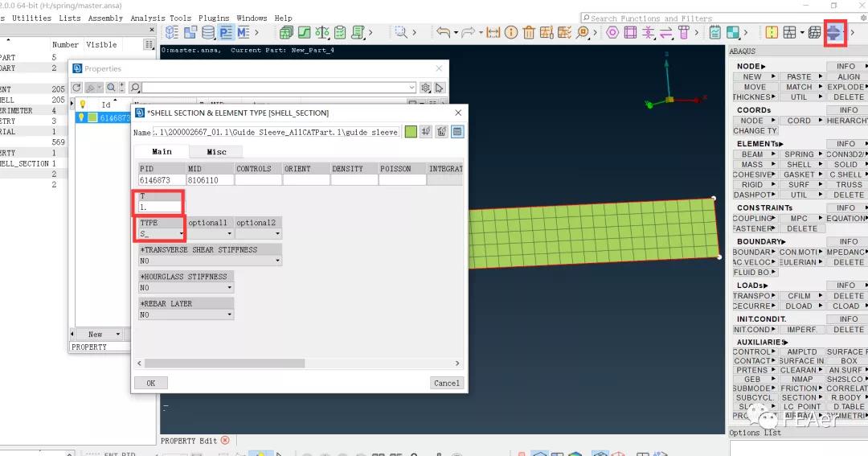This screenshot has width=868, height=456.
Task: Click the SHELL button under ELEMENTs
Action: click(801, 165)
